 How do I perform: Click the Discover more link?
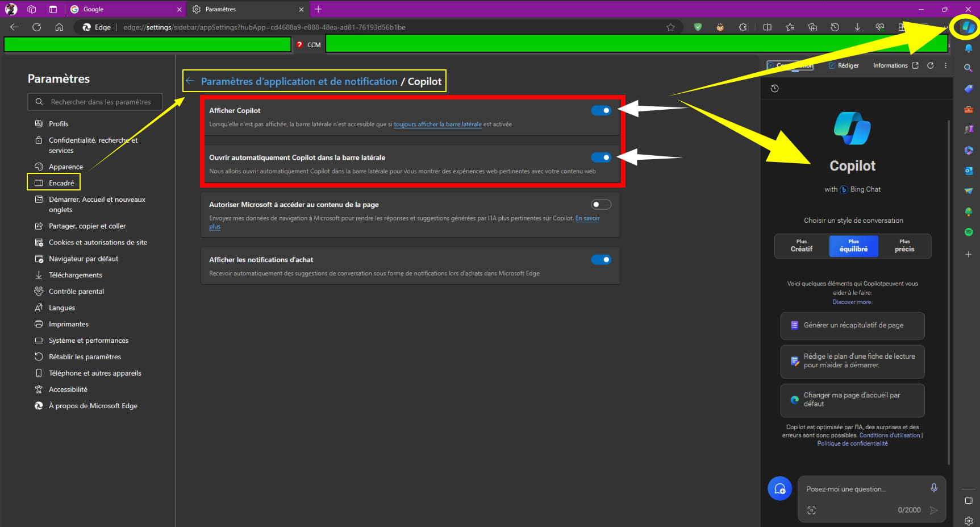(852, 302)
